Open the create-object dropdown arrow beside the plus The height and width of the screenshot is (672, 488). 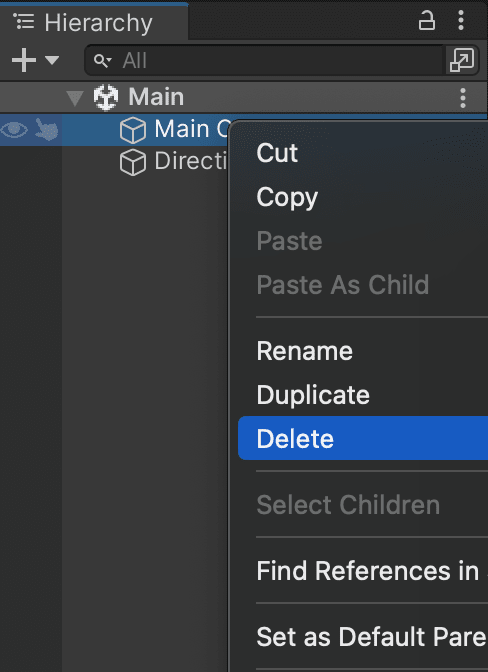(52, 60)
